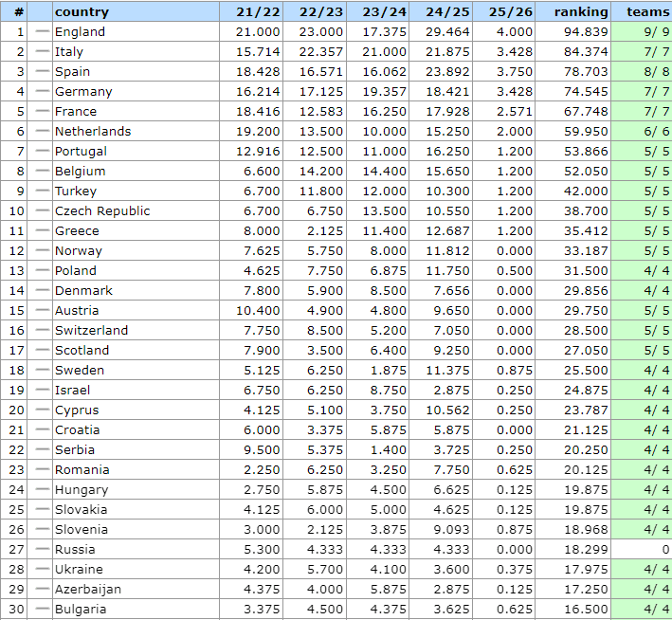Click Czech Republic in the table

click(102, 211)
